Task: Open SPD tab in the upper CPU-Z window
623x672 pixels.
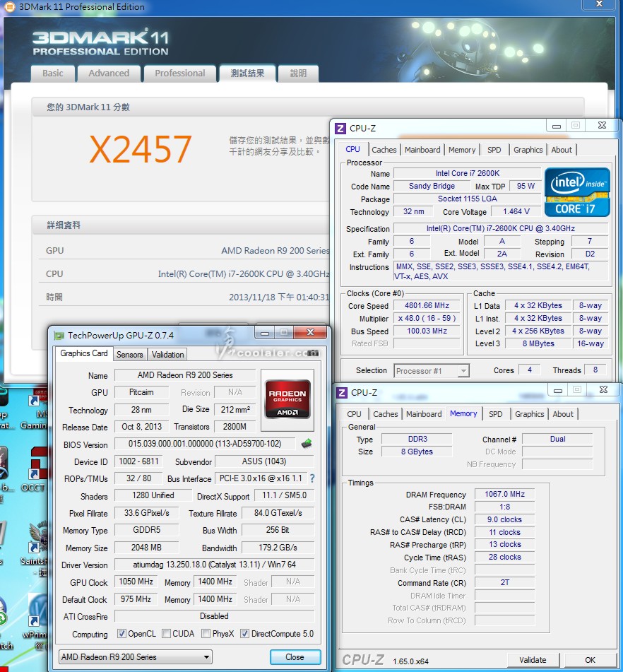Action: point(494,150)
